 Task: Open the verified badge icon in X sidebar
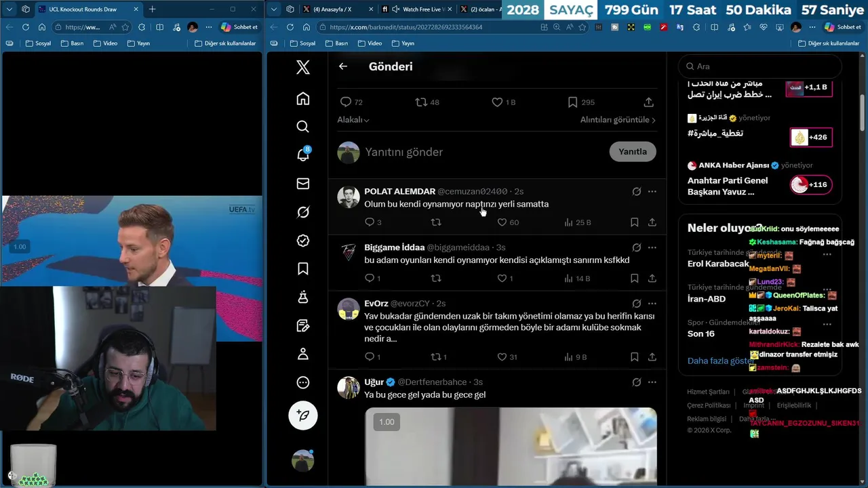click(x=303, y=241)
